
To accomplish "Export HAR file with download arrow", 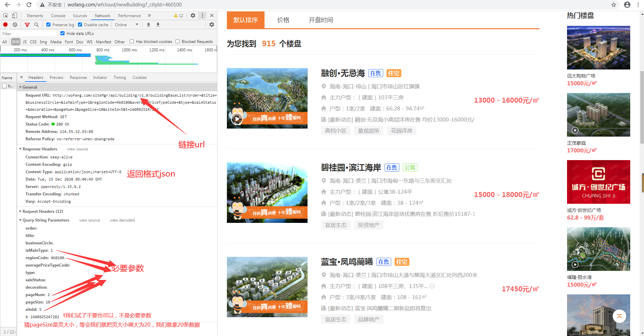I will (x=158, y=25).
